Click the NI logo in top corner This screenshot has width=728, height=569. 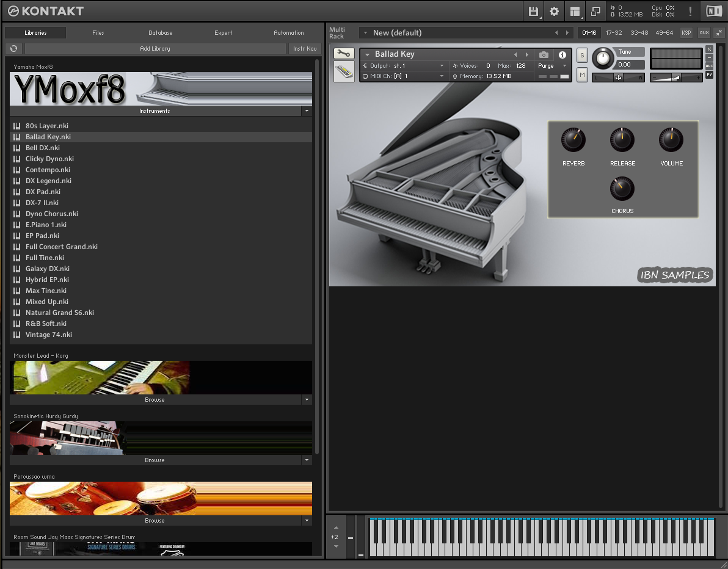point(713,11)
